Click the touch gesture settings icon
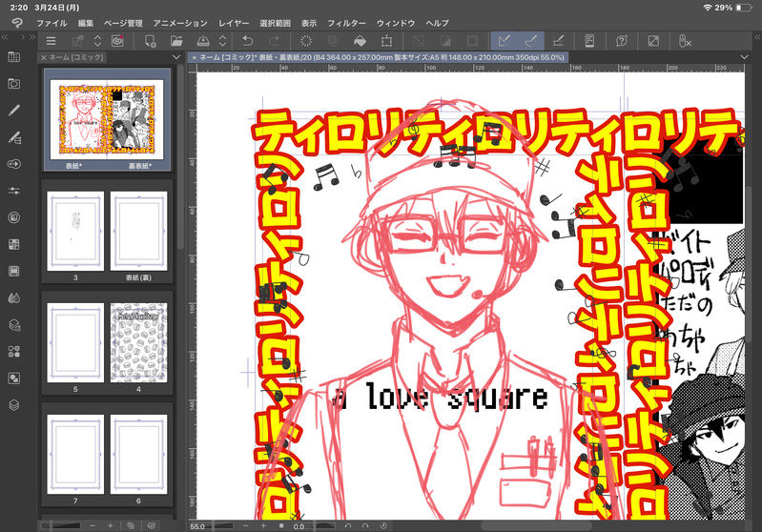 (684, 41)
